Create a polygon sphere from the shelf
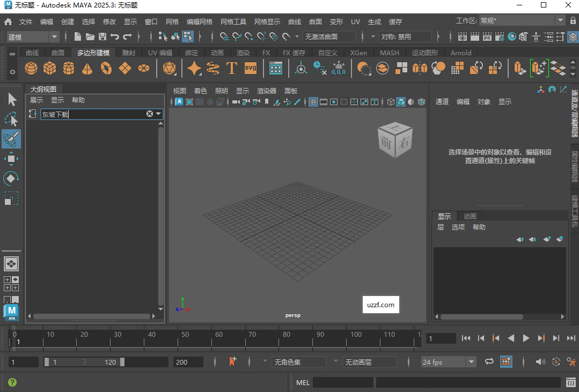This screenshot has height=392, width=579. [31, 68]
